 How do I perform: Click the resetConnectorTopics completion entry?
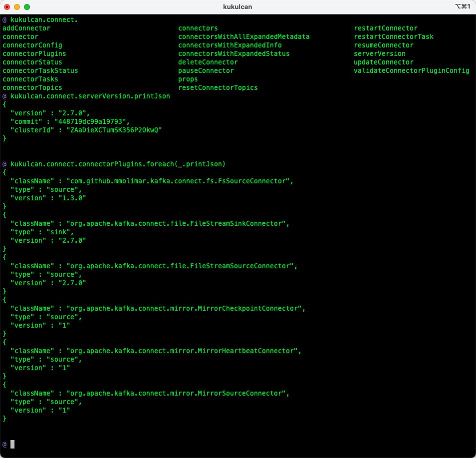[218, 88]
